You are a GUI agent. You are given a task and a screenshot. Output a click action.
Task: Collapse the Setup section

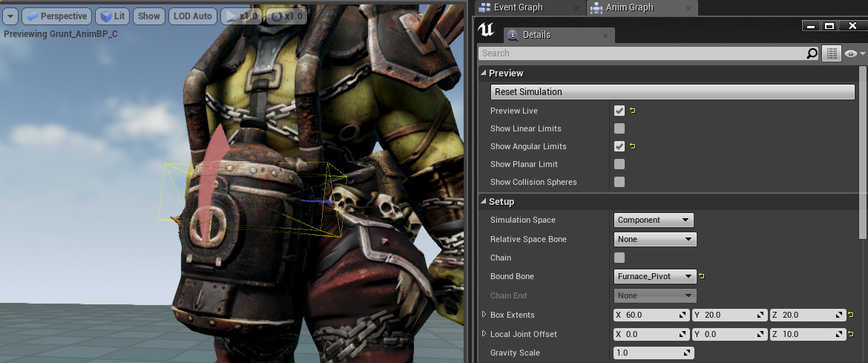[x=483, y=202]
